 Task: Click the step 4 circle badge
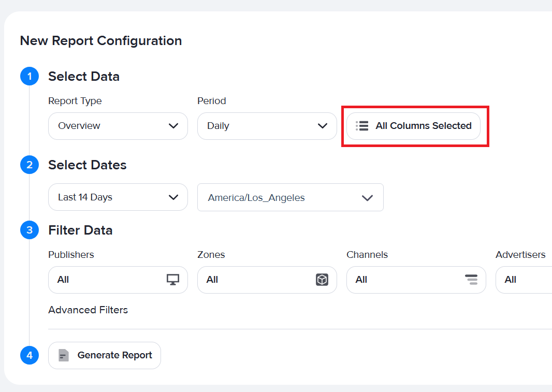tap(30, 356)
